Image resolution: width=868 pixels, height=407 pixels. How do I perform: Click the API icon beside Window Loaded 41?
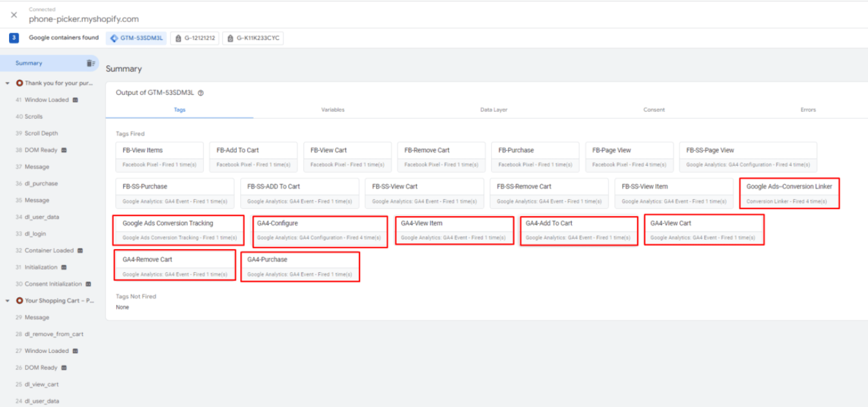[76, 100]
